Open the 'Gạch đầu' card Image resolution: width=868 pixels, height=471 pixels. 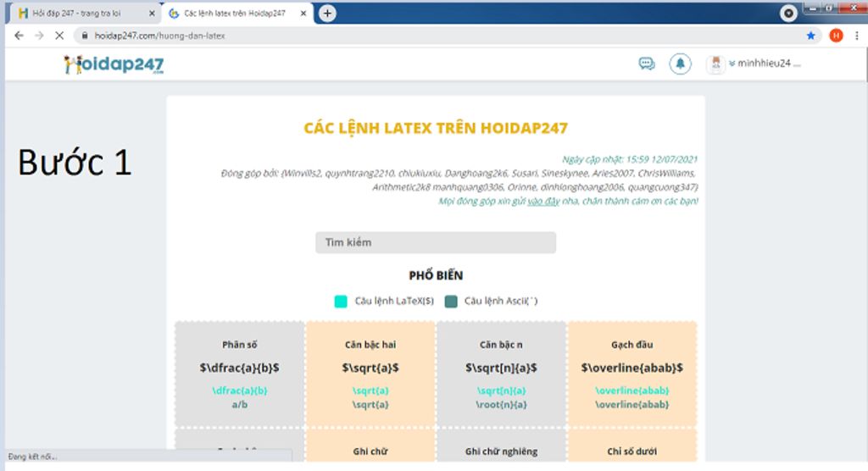point(632,374)
